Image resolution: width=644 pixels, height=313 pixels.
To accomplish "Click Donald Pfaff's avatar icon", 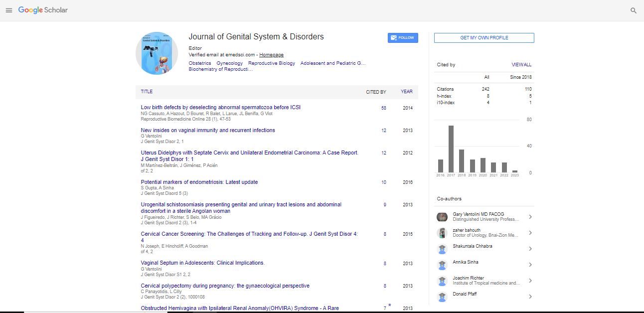I will coord(442,297).
